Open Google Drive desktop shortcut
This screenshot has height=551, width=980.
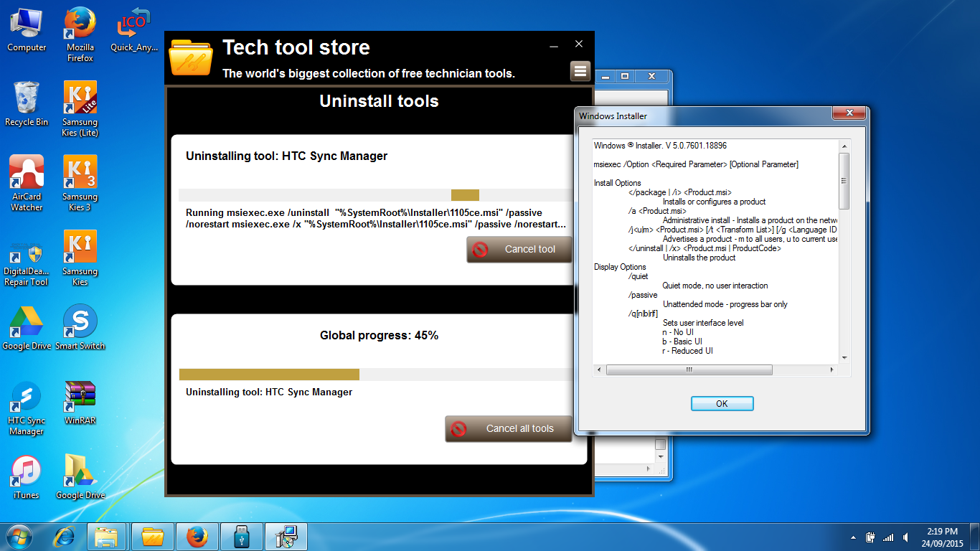pyautogui.click(x=27, y=328)
